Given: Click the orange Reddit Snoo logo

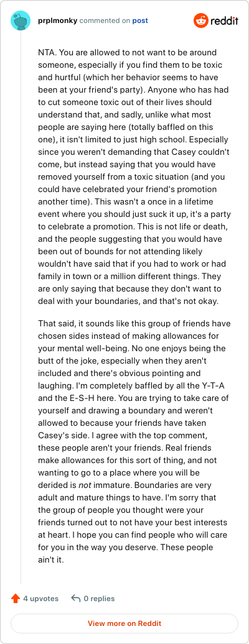Looking at the screenshot, I should [201, 21].
